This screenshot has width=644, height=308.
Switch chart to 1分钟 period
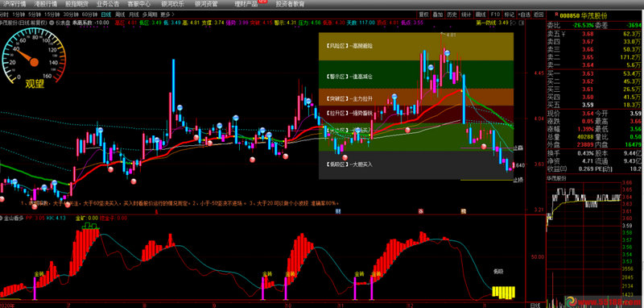click(x=19, y=14)
